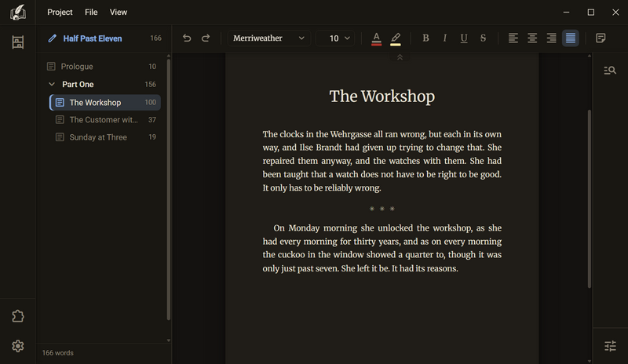
Task: Select Sunday at Three scene
Action: 105,137
